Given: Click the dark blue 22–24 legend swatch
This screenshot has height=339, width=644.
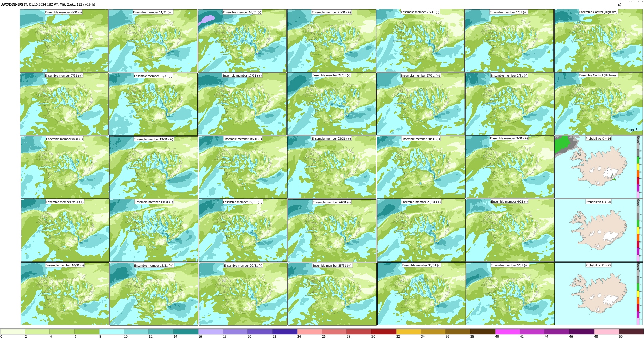Looking at the screenshot, I should [x=285, y=332].
